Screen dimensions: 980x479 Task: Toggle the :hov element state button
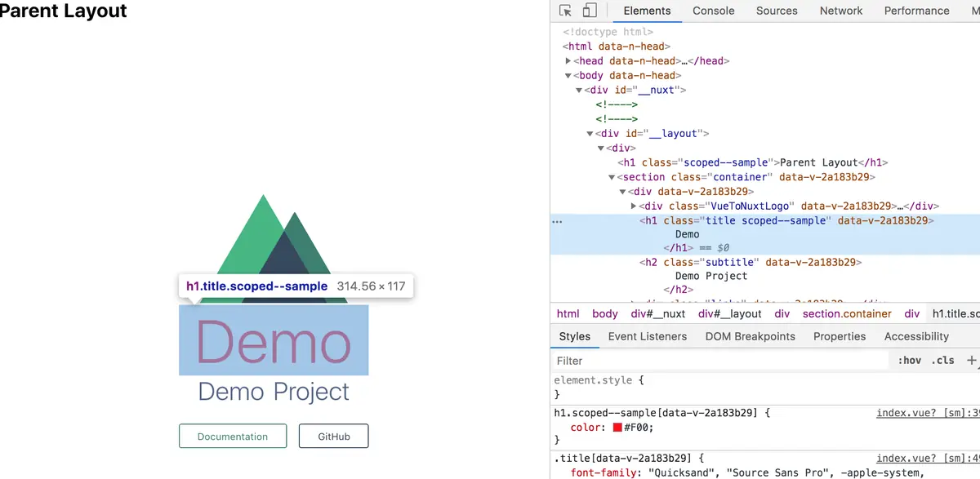click(x=909, y=360)
